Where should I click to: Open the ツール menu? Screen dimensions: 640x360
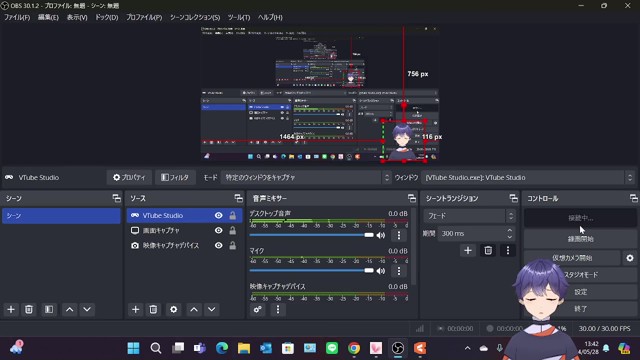tap(239, 17)
